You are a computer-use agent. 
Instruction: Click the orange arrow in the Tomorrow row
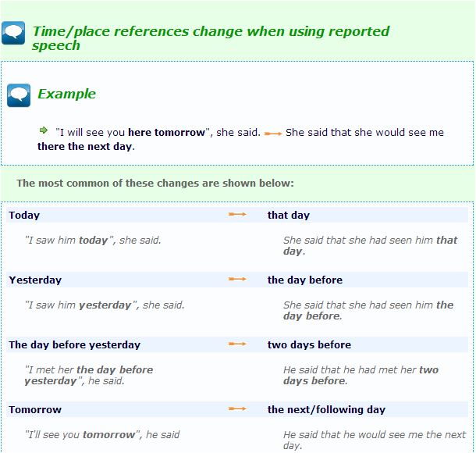click(237, 409)
